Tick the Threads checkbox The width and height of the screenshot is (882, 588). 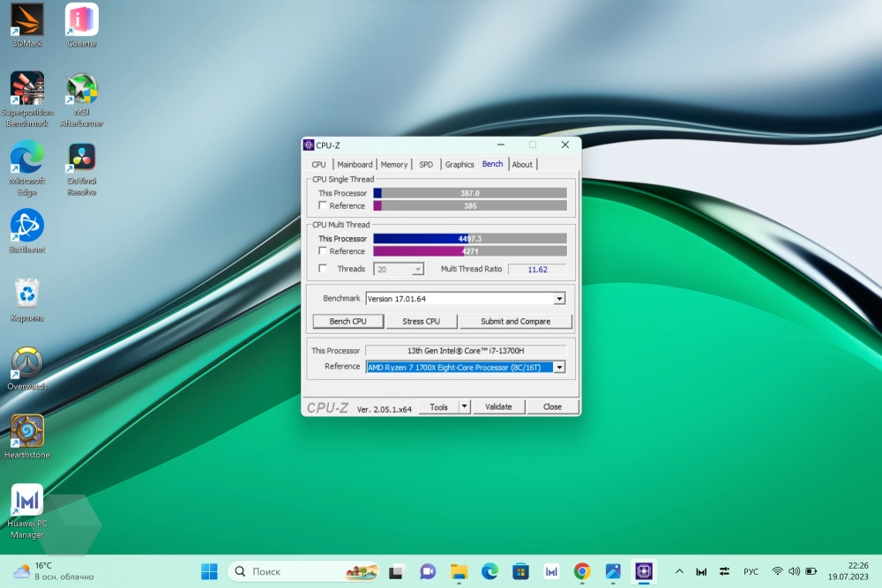point(323,269)
